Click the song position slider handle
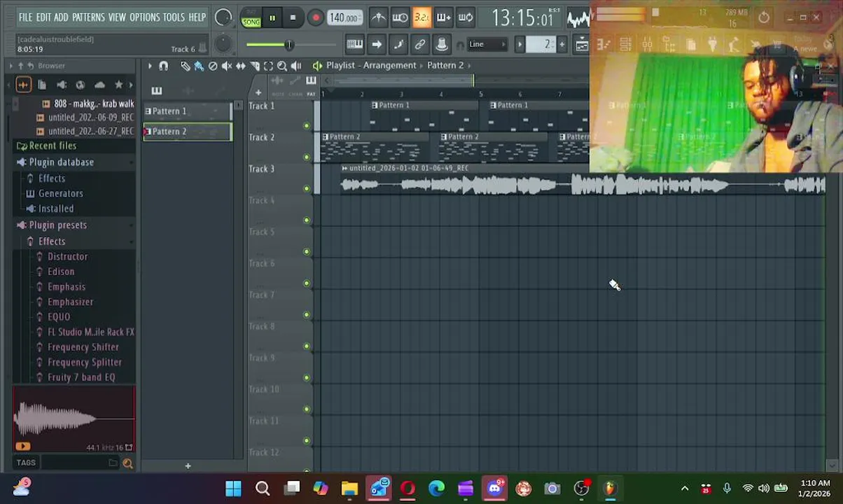Viewport: 843px width, 504px height. pyautogui.click(x=288, y=45)
